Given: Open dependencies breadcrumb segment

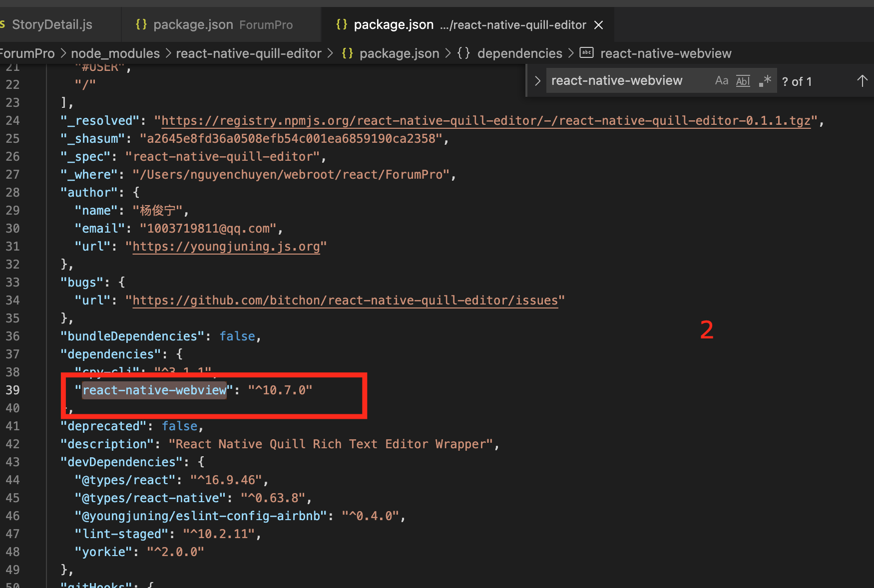Looking at the screenshot, I should pyautogui.click(x=520, y=53).
